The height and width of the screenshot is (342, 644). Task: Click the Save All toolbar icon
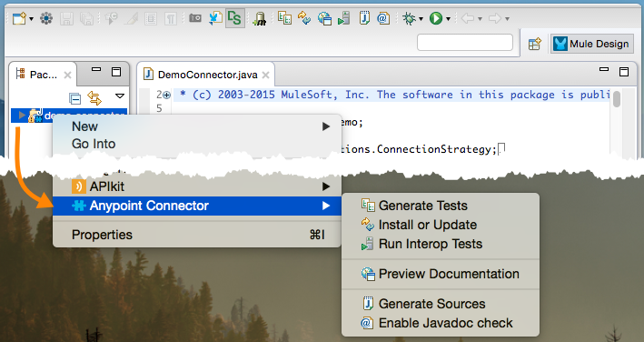pos(86,18)
